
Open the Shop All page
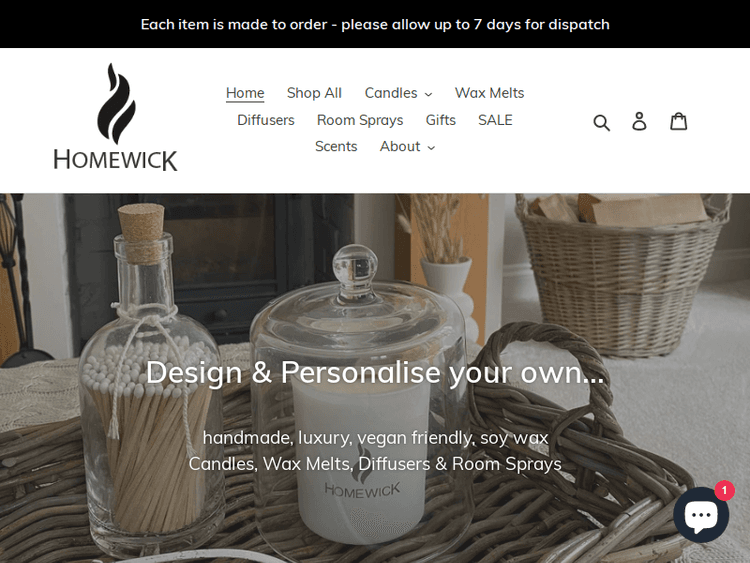[314, 93]
